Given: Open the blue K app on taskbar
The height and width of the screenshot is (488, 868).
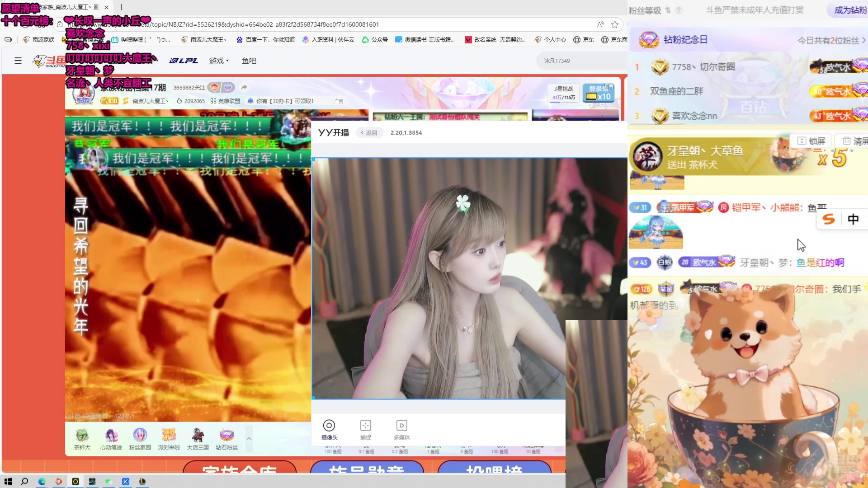Looking at the screenshot, I should [x=126, y=482].
